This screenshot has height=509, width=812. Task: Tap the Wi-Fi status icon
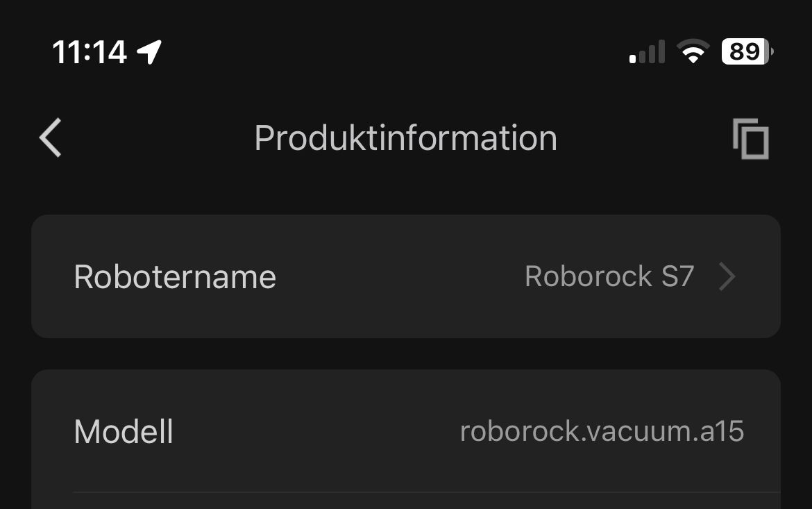click(x=693, y=51)
